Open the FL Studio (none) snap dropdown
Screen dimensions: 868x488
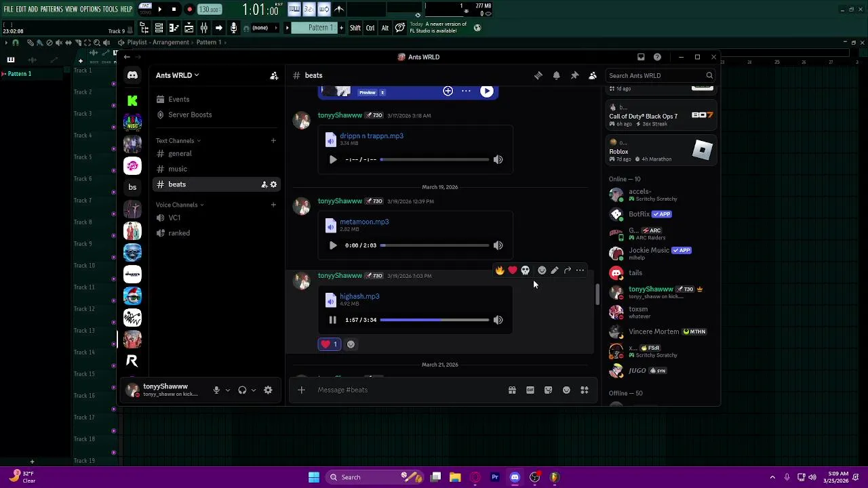tap(264, 28)
